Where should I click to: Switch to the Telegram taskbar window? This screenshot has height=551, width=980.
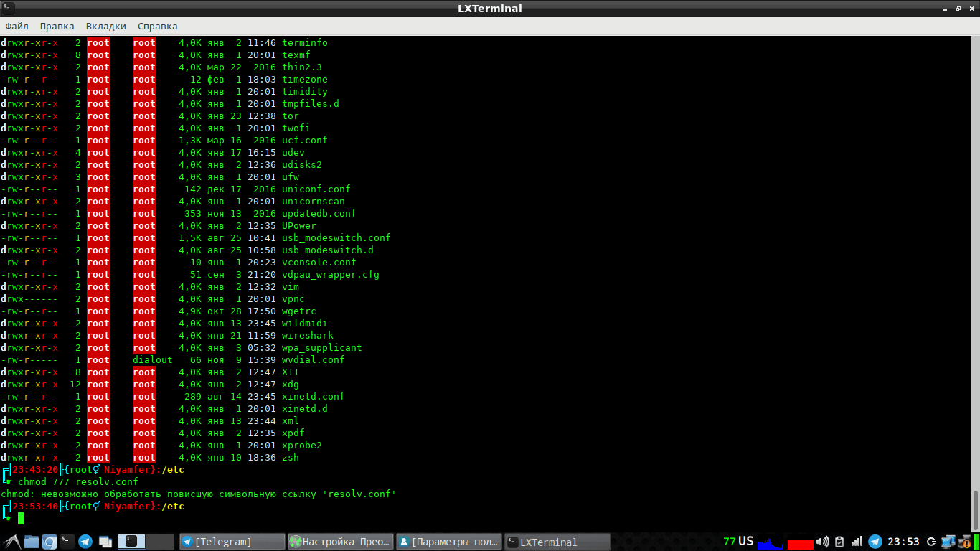tap(232, 542)
